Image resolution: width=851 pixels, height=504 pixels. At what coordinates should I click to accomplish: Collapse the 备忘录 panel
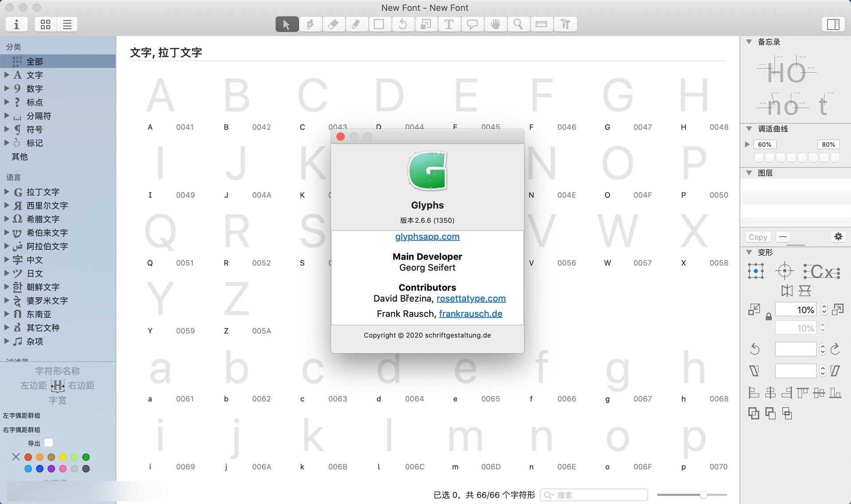[749, 42]
